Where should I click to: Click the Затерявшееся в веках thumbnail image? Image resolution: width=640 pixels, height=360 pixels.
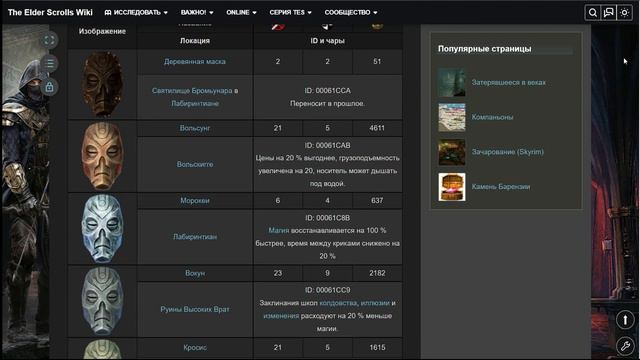pyautogui.click(x=452, y=82)
